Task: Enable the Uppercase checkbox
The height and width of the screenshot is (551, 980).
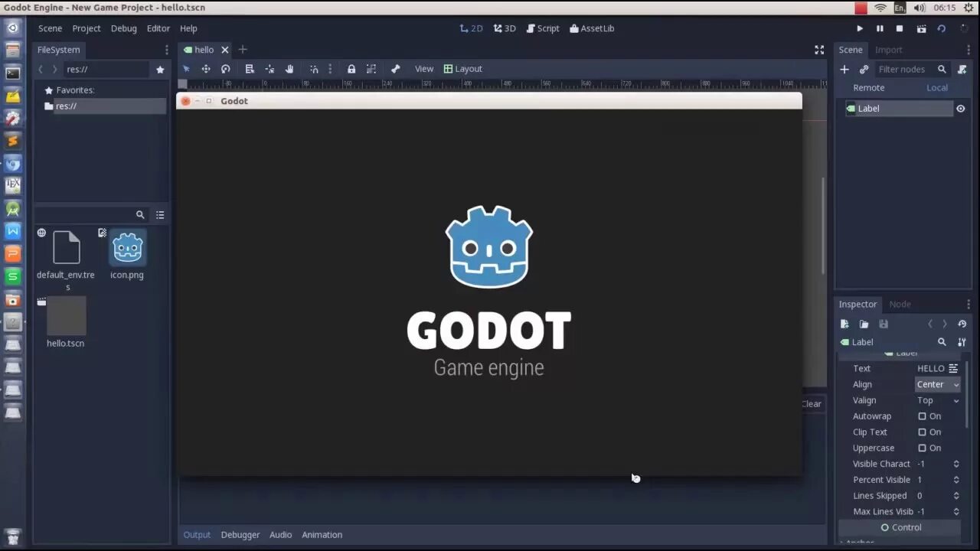Action: point(923,448)
